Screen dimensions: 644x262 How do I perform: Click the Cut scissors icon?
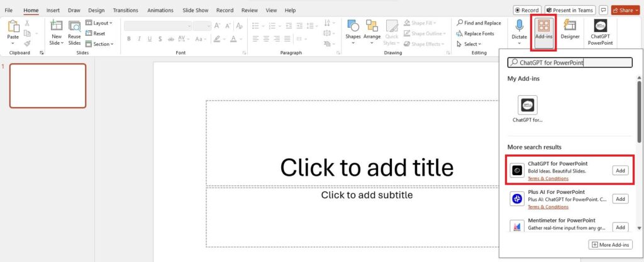tap(27, 23)
